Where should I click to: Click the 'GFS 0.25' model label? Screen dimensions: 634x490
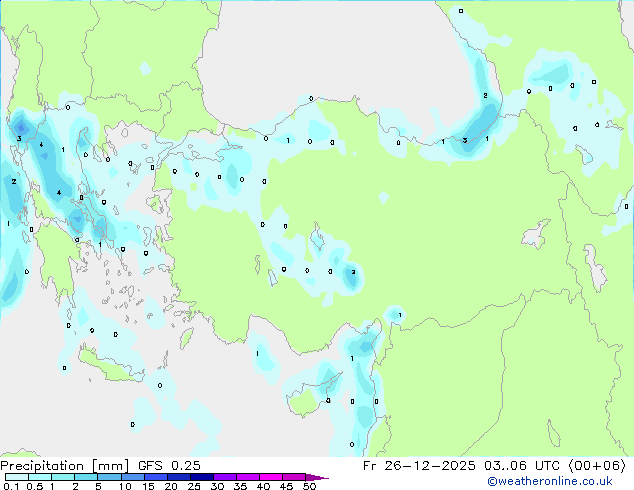[169, 466]
